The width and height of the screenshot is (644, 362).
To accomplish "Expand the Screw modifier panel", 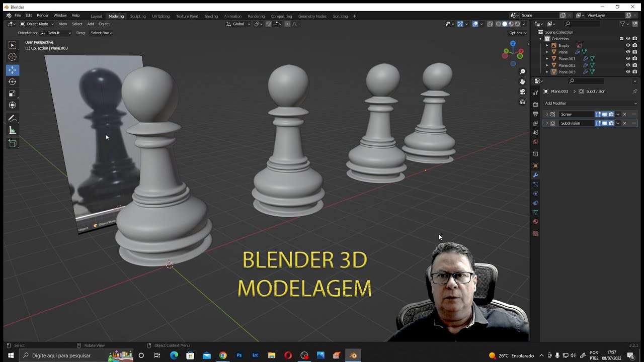I will click(547, 114).
